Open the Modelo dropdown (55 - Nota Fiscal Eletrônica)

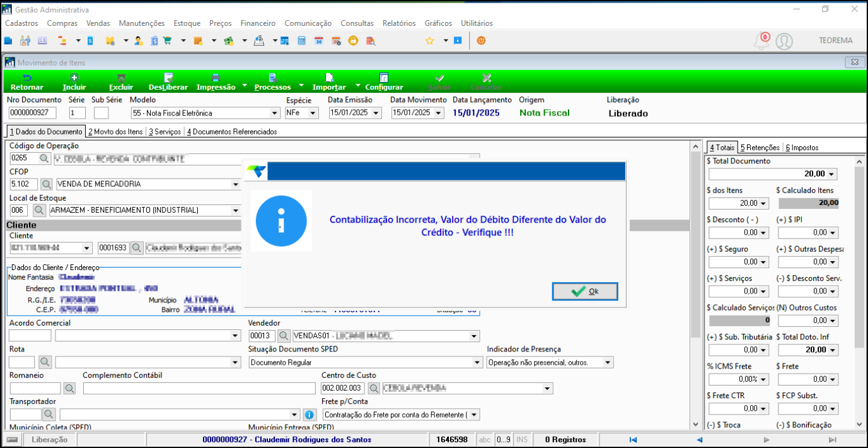(274, 113)
